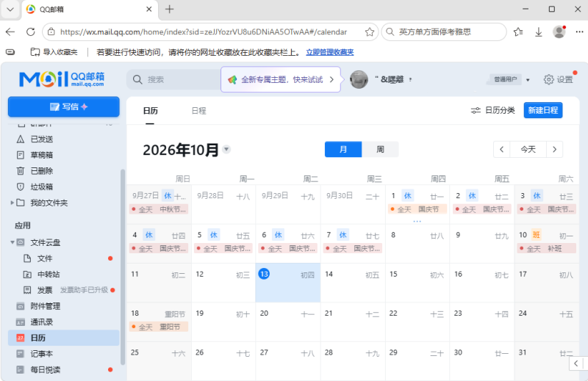Click the browser back arrow
The width and height of the screenshot is (588, 381).
tap(10, 32)
